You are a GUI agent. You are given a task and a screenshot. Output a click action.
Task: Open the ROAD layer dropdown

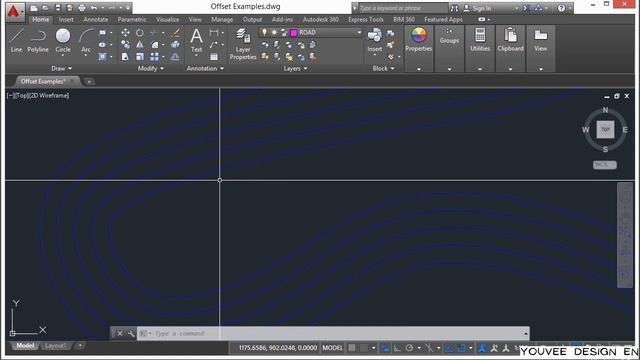[359, 32]
